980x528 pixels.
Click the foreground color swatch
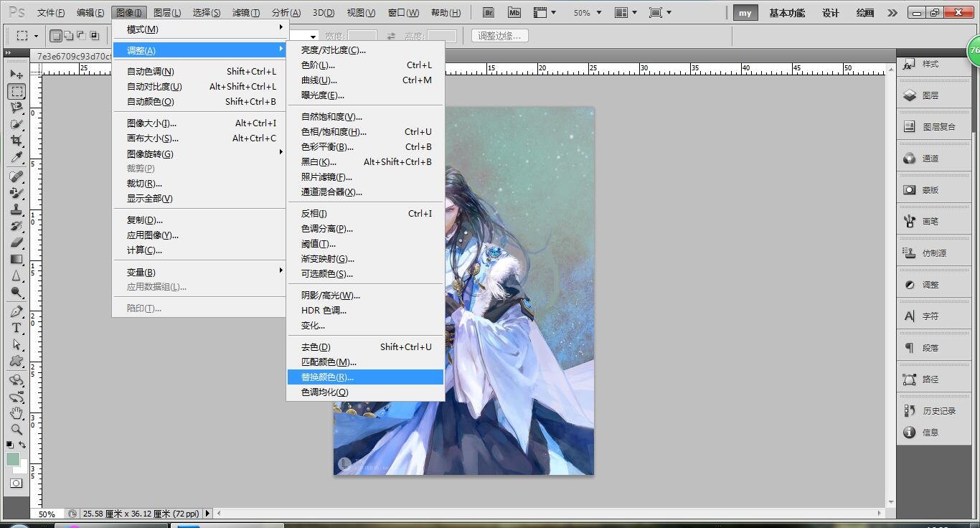point(13,460)
